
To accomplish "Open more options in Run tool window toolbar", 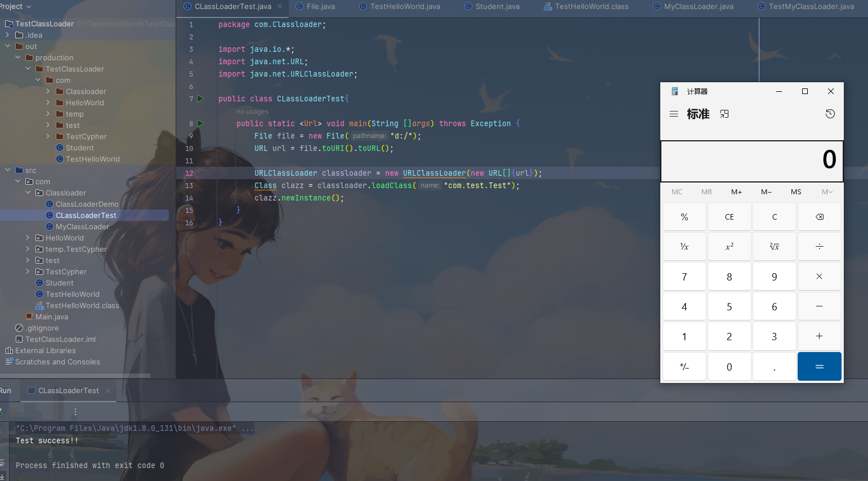I will tap(75, 412).
